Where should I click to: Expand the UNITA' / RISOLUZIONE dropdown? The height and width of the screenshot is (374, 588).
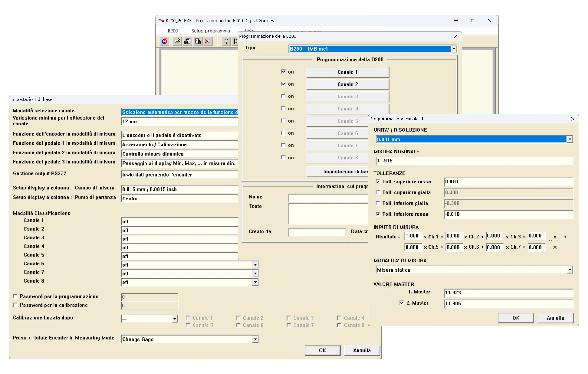(570, 140)
